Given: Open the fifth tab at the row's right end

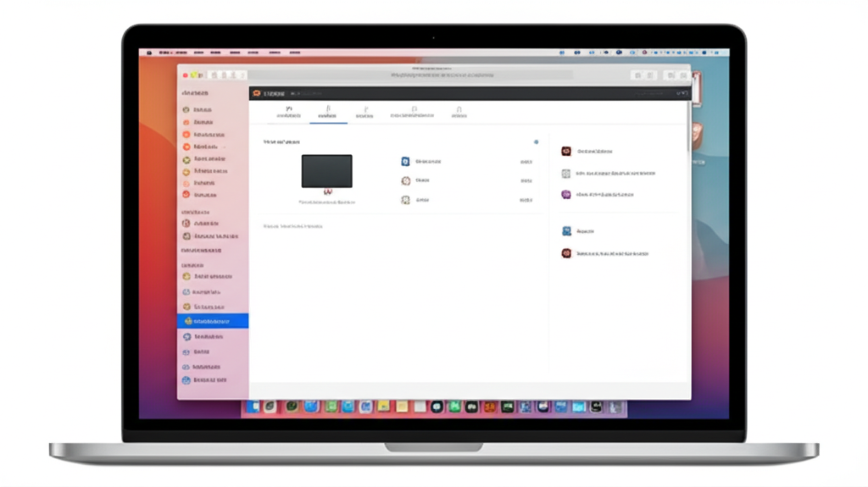Looking at the screenshot, I should (x=459, y=112).
